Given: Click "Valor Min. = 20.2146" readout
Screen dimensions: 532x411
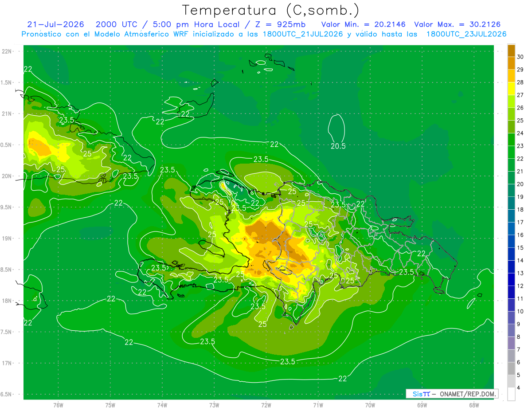Looking at the screenshot, I should [363, 24].
